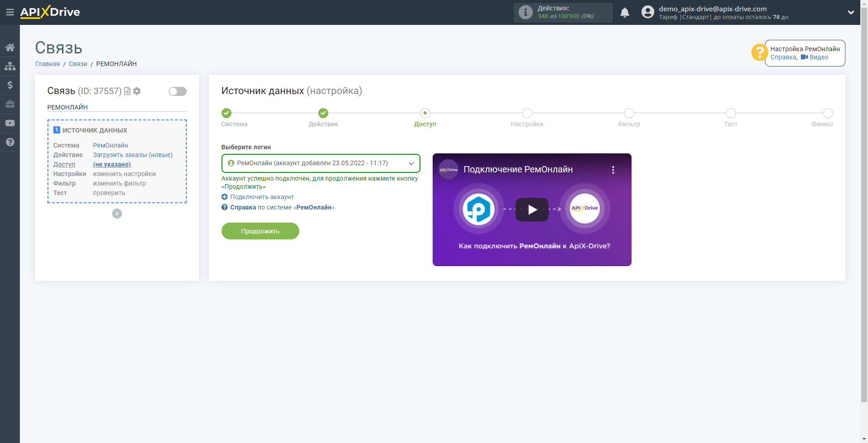Viewport: 868px width, 443px height.
Task: Click Загрузить заказы (новые) action link
Action: (x=133, y=155)
